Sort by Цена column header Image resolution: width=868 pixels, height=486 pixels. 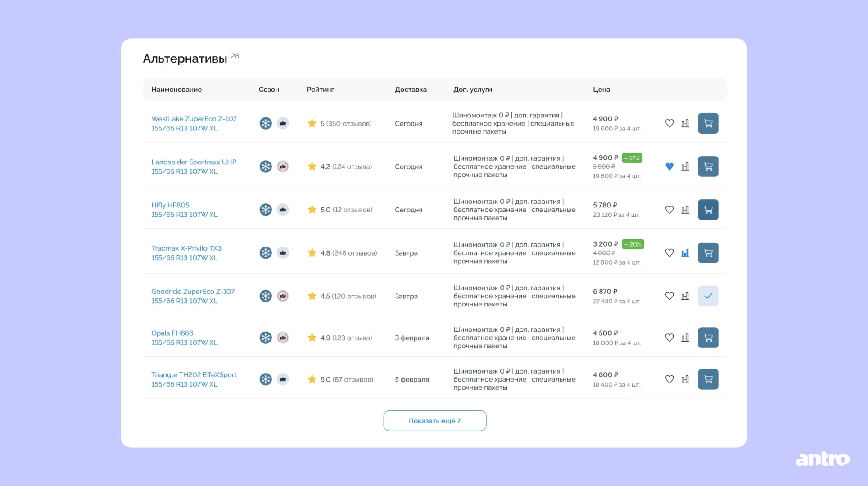coord(601,90)
